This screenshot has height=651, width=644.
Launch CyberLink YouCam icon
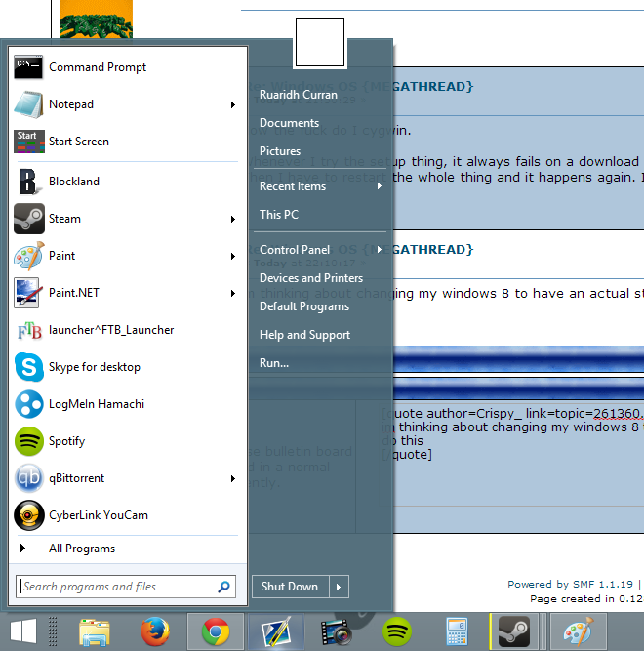click(29, 515)
